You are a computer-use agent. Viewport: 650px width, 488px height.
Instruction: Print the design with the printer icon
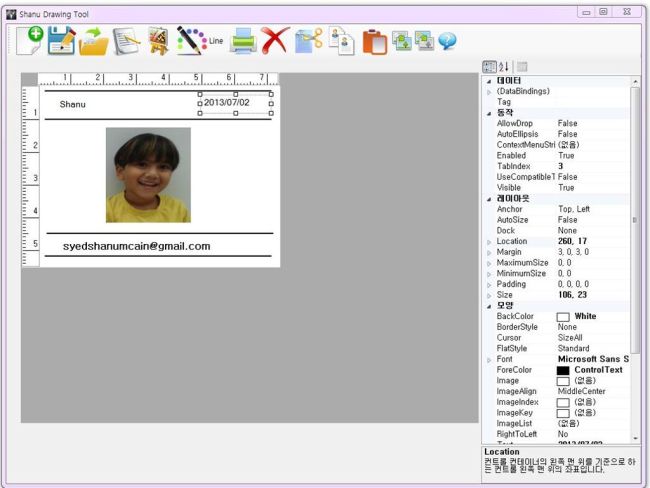(243, 41)
